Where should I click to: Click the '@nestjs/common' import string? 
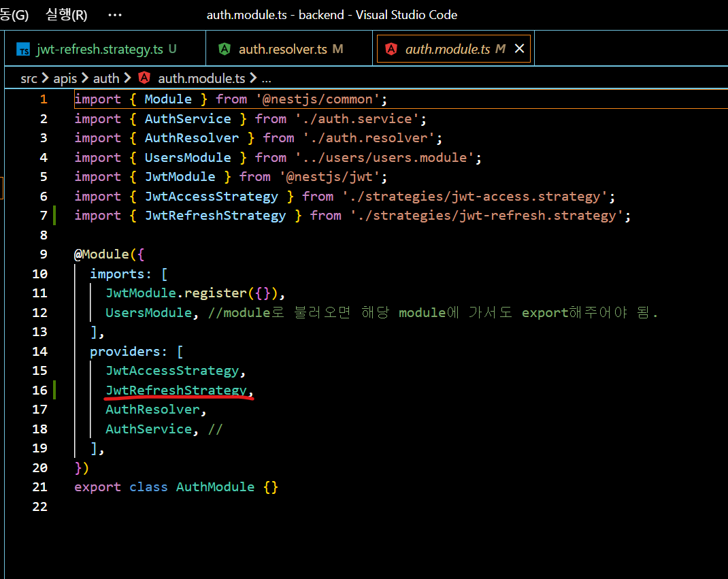(318, 99)
